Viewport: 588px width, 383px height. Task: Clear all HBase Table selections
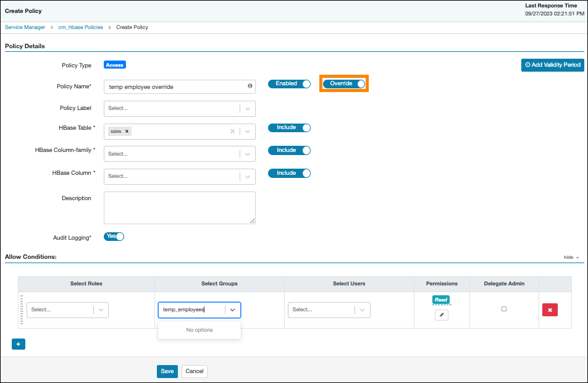click(233, 131)
